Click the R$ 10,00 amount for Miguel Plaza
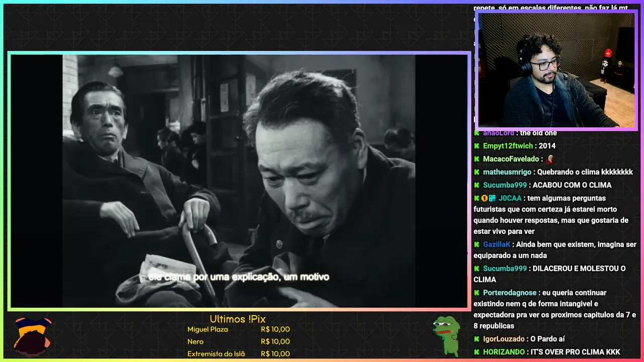 (275, 329)
